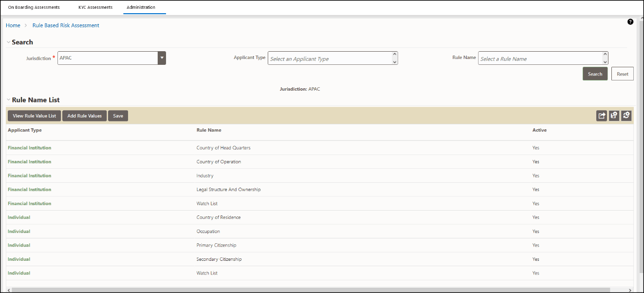Switch to KYC Assessments tab

pos(95,7)
